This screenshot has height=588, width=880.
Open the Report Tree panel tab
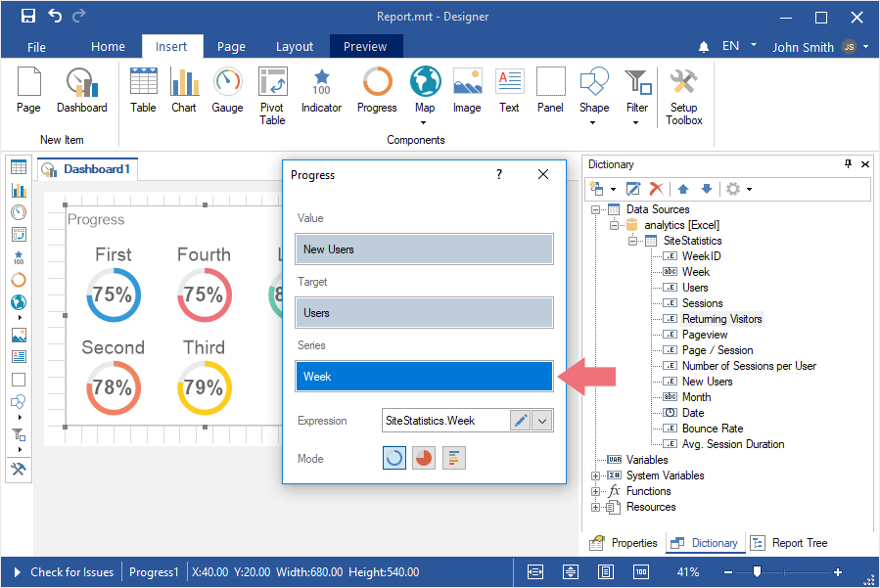pos(791,543)
